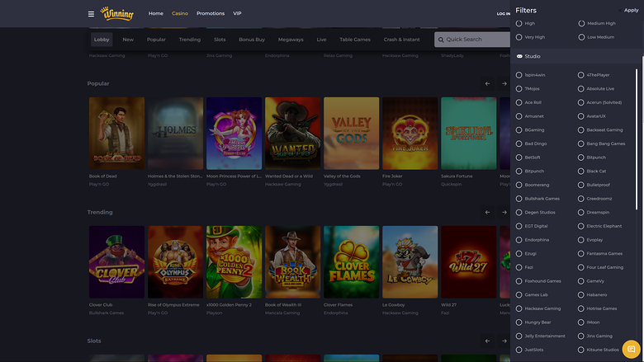Click the Trending row right arrow
This screenshot has height=362, width=644.
tap(504, 213)
